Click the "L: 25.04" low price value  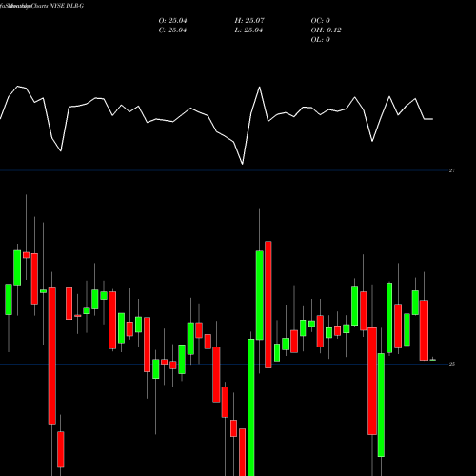248,30
